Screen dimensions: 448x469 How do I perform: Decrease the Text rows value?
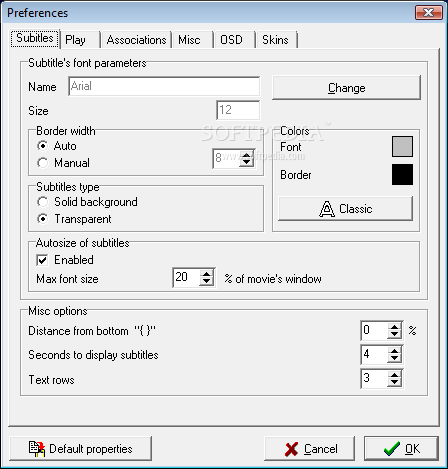click(x=394, y=382)
